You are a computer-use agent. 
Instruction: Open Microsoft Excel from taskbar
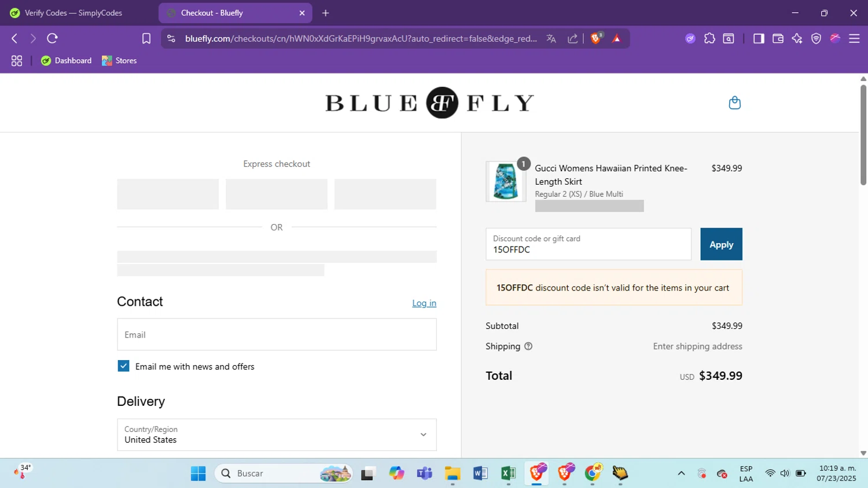point(509,474)
